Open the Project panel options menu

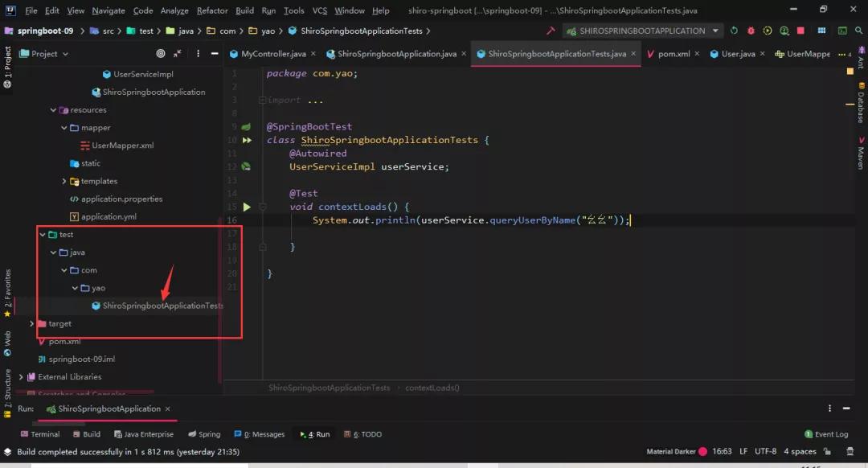pos(199,54)
